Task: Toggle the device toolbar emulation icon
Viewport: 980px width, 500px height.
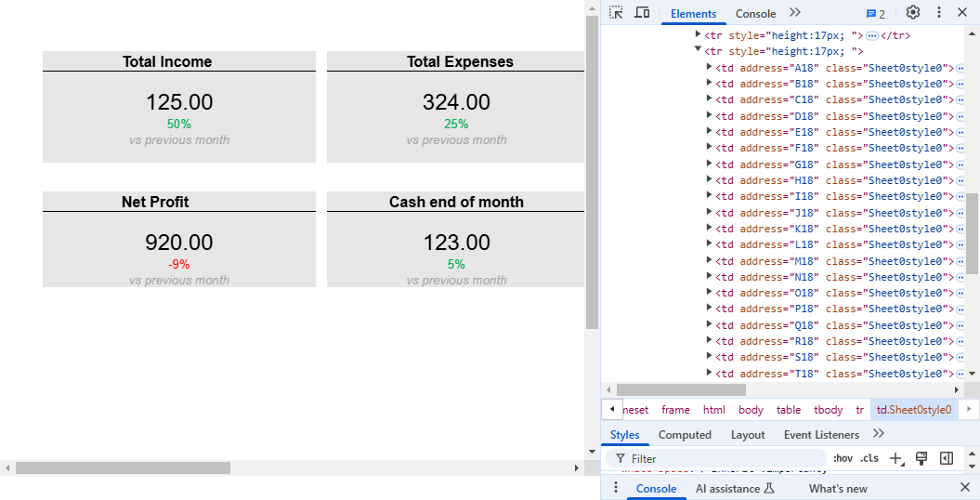Action: [642, 13]
